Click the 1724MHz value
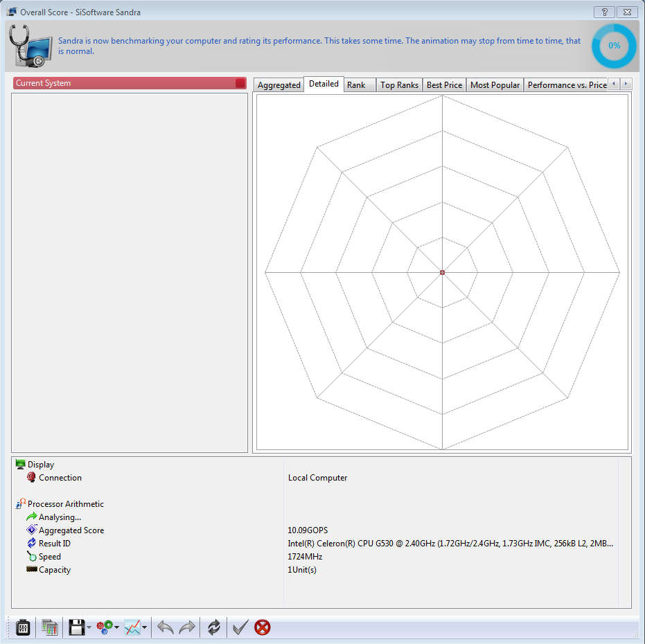645x644 pixels. click(x=305, y=557)
